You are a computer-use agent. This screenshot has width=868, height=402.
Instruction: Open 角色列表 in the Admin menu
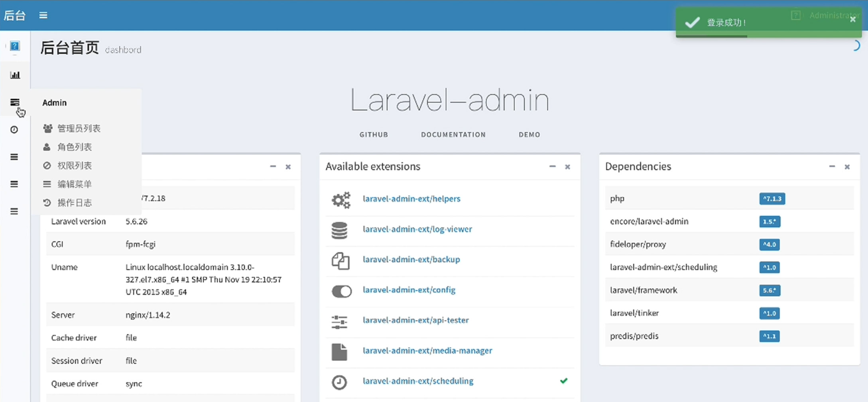pyautogui.click(x=67, y=147)
